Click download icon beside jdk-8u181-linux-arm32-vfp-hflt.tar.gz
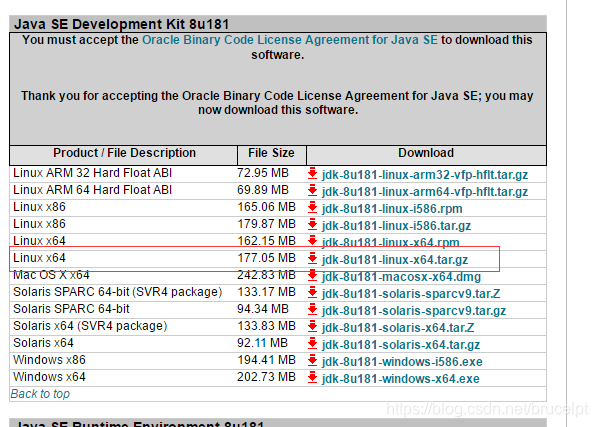The width and height of the screenshot is (598, 427). tap(312, 173)
